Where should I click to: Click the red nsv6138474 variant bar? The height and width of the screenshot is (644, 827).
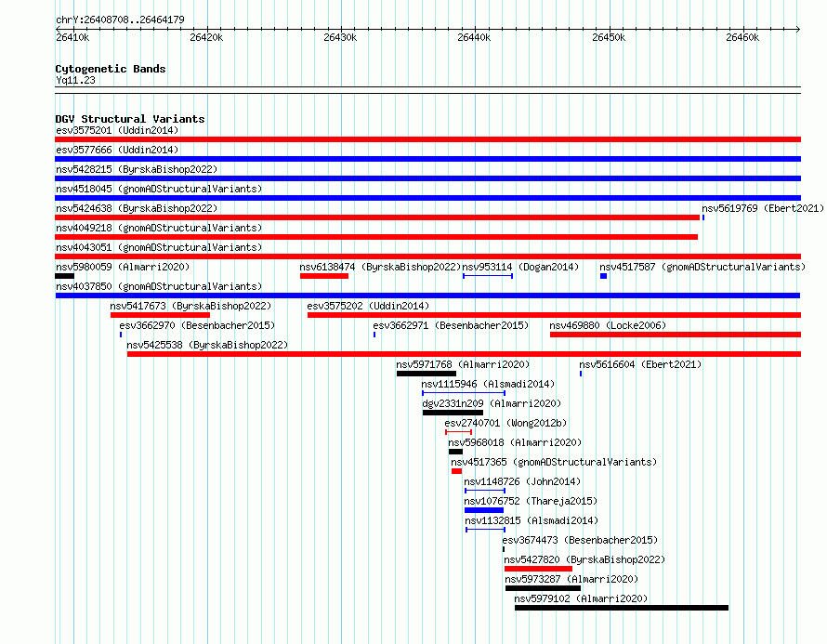[324, 276]
